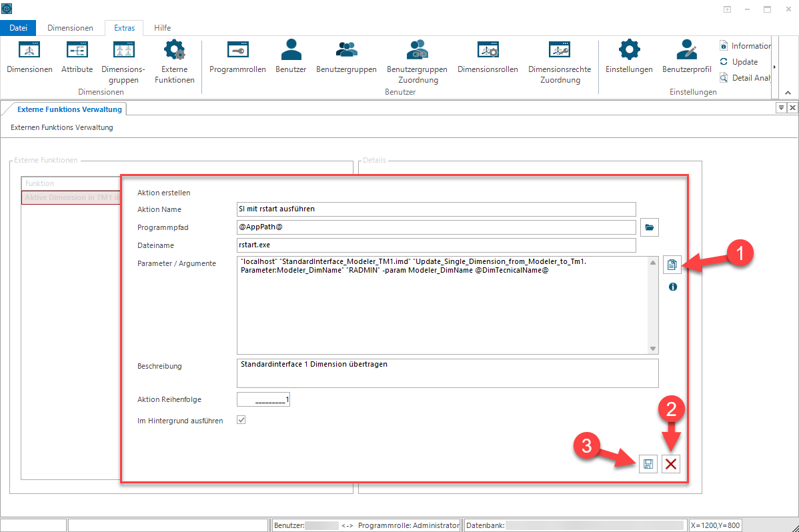Open Externe Funktionen in the ribbon
799x532 pixels.
coord(174,61)
